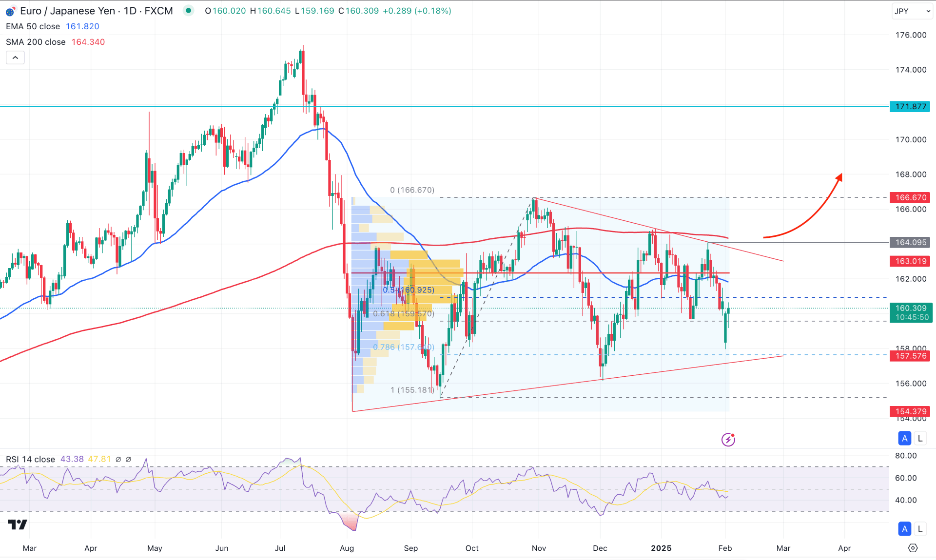Collapse the indicator legend chevron
936x560 pixels.
(x=15, y=58)
